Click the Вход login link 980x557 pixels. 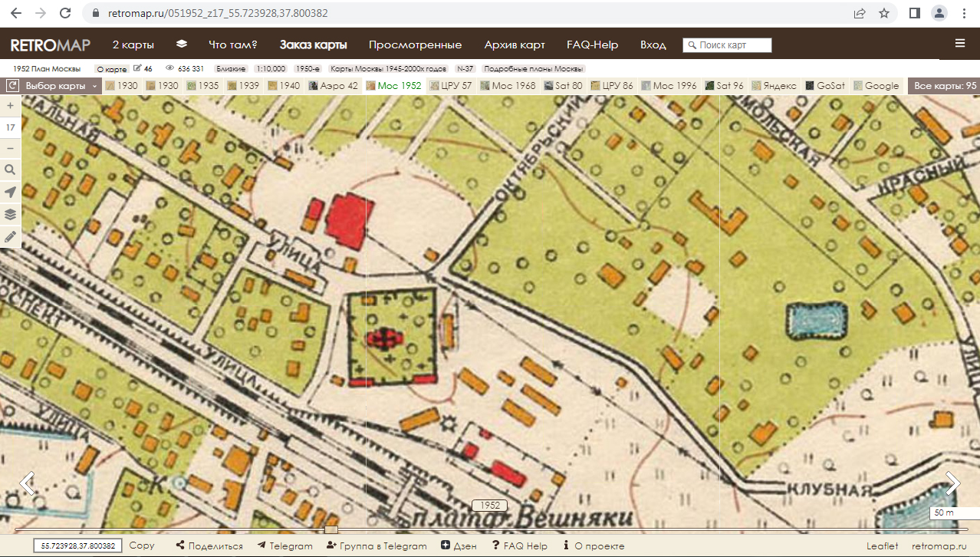(653, 44)
